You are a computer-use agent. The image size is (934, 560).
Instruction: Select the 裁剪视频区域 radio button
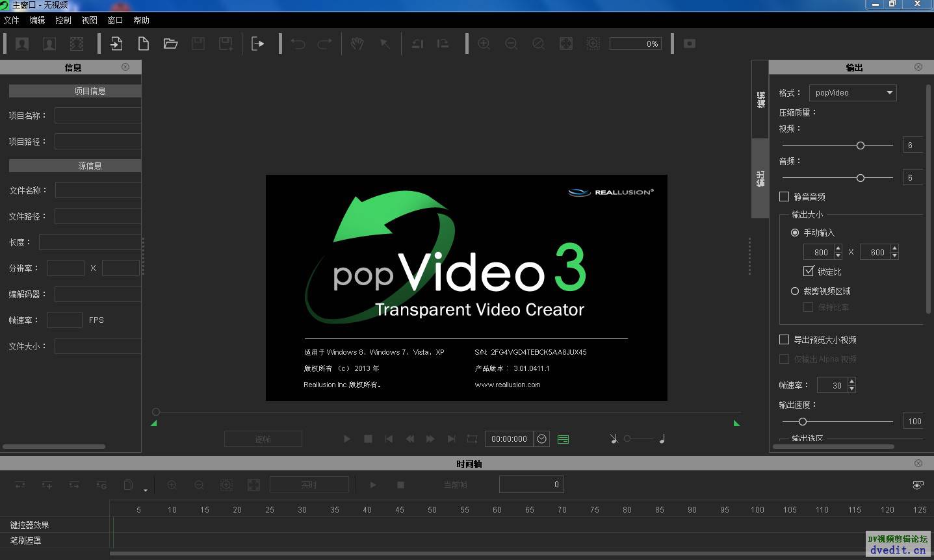pyautogui.click(x=795, y=291)
